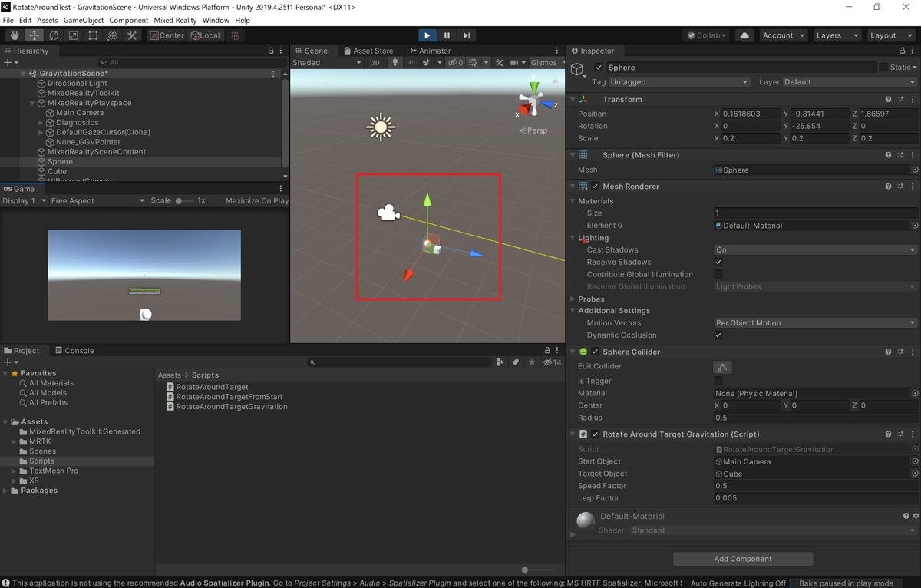Select the Rect tool
The image size is (921, 588).
point(93,35)
